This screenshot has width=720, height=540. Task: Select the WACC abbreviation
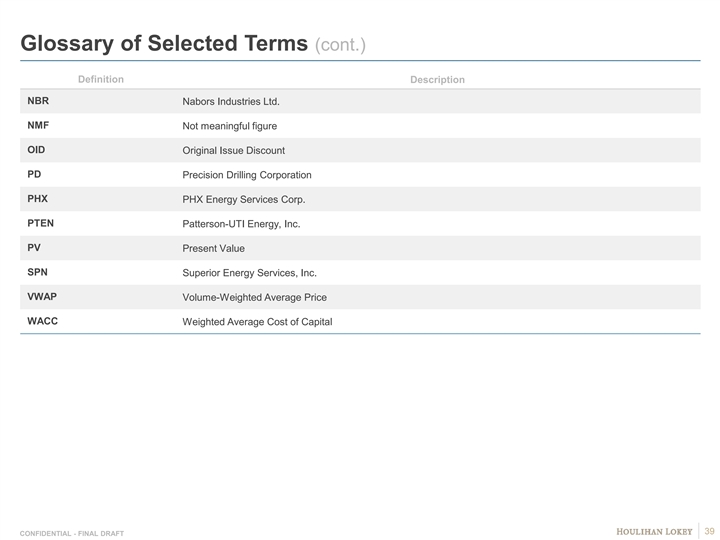(x=43, y=321)
